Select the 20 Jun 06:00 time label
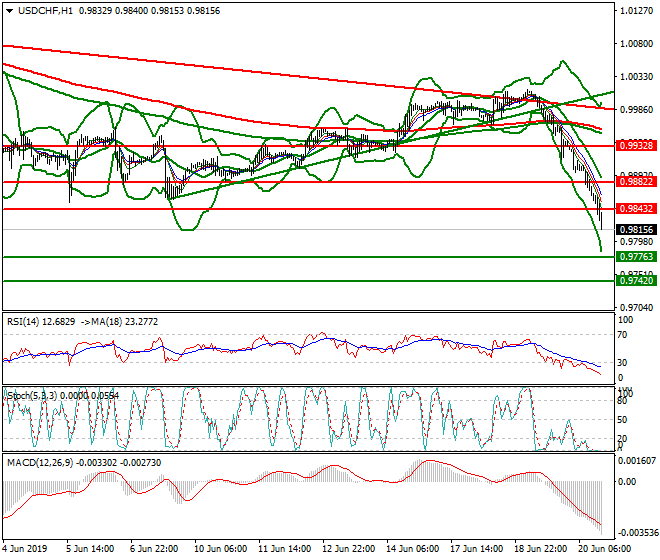The image size is (660, 560). click(604, 549)
